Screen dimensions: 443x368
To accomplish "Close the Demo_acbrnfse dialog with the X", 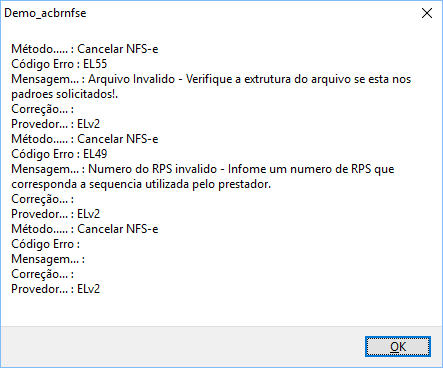I will pos(427,13).
